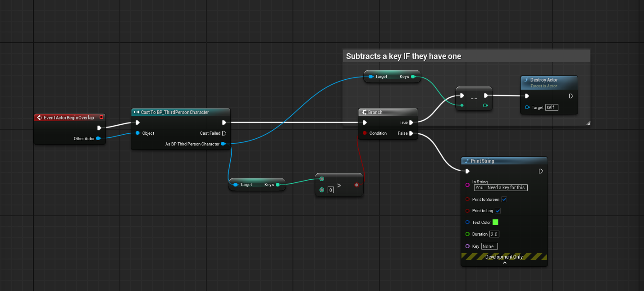Select the Branch node title
Image resolution: width=644 pixels, height=291 pixels.
click(375, 112)
